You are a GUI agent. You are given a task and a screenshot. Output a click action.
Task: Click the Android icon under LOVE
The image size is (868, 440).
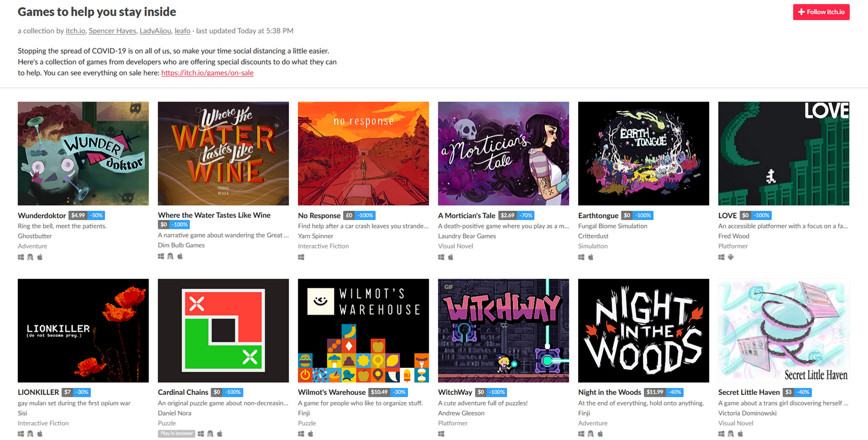731,257
